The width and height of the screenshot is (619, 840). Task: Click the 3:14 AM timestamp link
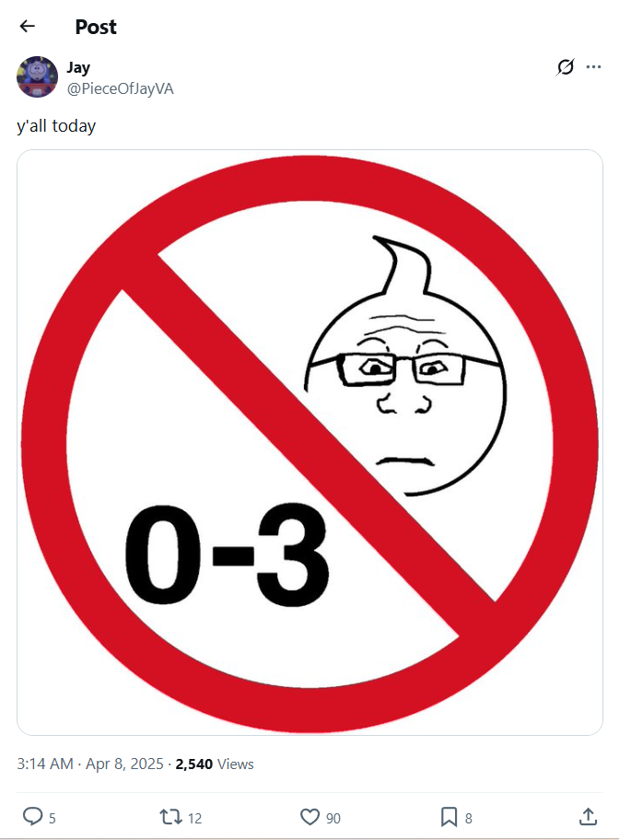point(45,764)
